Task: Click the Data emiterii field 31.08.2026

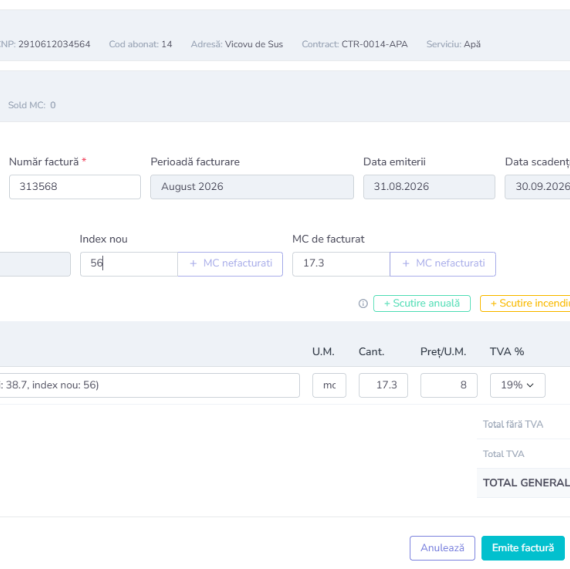Action: [429, 187]
